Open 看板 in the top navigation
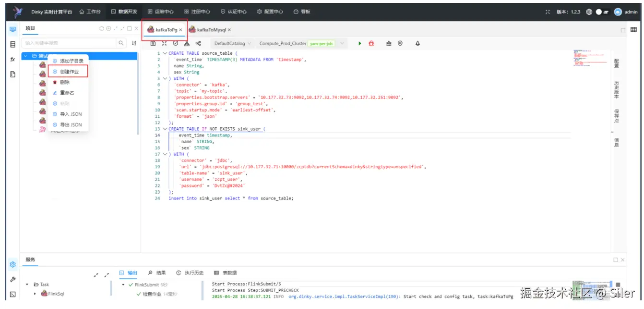This screenshot has height=309, width=644. (302, 12)
